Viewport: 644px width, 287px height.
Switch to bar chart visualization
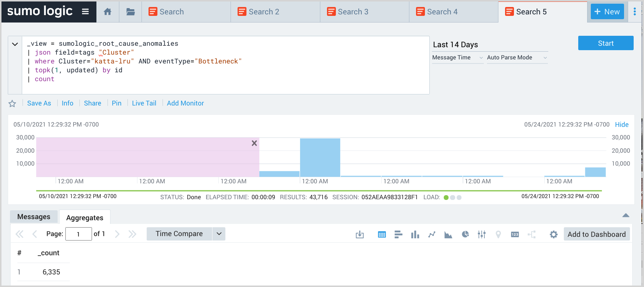398,234
